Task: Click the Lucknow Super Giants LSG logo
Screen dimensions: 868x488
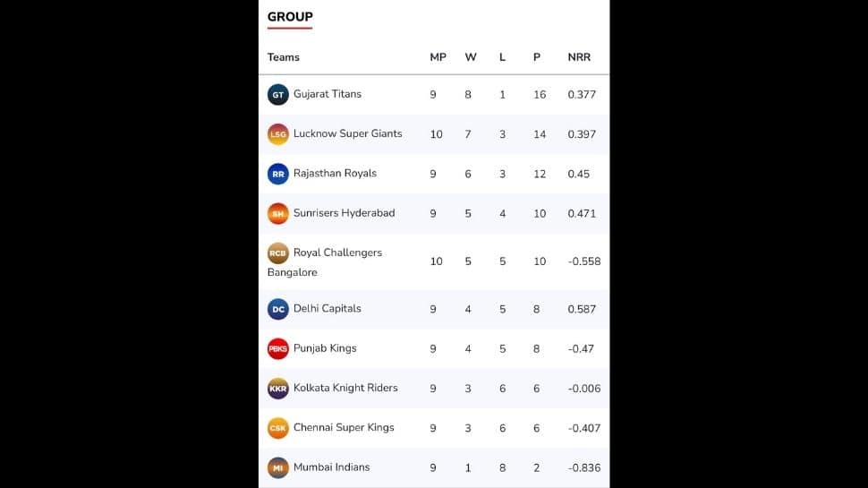Action: pos(278,134)
